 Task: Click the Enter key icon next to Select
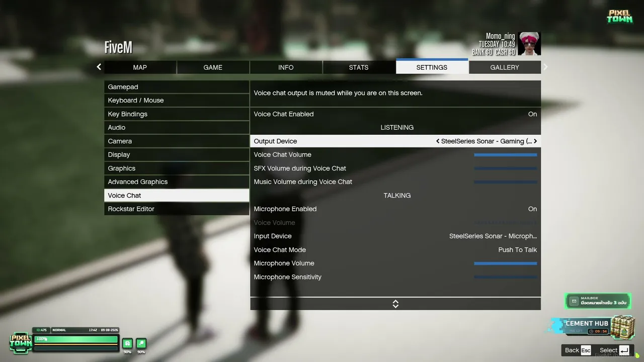coord(624,350)
